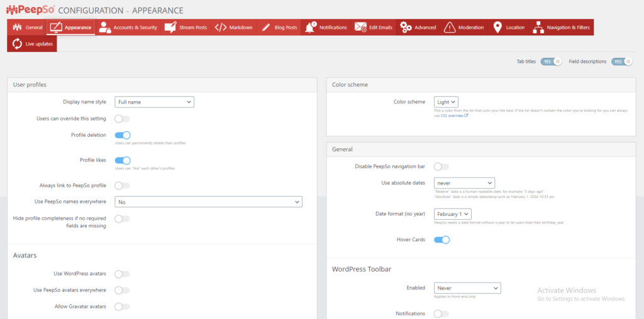Enable Use PeepSo avatars everywhere
Viewport: 644px width, 319px height.
(x=122, y=290)
